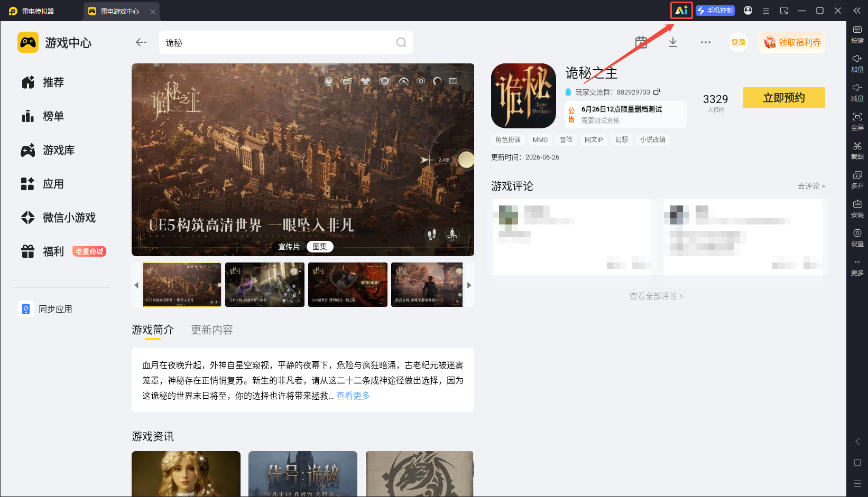Open 多开 multi-instance manager
Image resolution: width=868 pixels, height=497 pixels.
857,180
